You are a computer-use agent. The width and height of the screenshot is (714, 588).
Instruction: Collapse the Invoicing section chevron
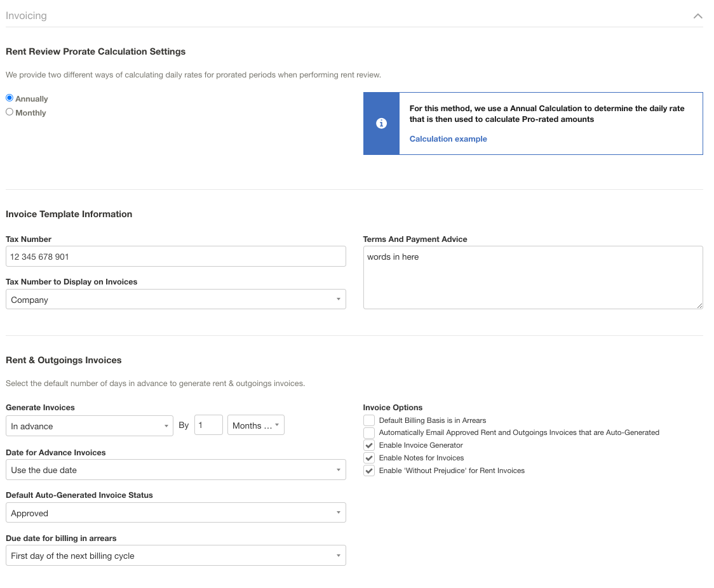[697, 16]
